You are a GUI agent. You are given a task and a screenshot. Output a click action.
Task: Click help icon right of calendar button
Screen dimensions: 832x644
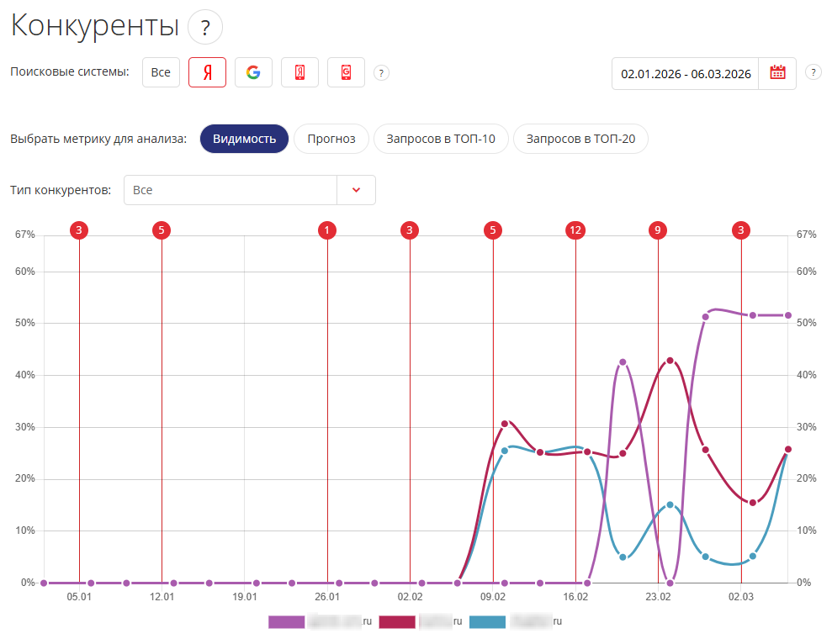click(x=813, y=72)
